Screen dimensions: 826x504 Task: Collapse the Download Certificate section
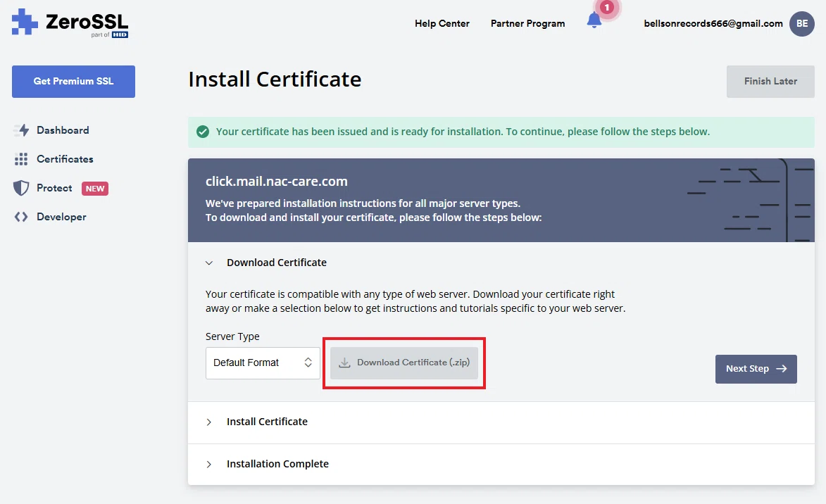coord(209,263)
